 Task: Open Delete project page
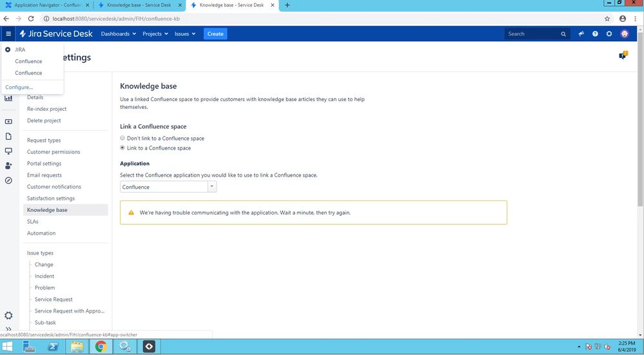[44, 120]
